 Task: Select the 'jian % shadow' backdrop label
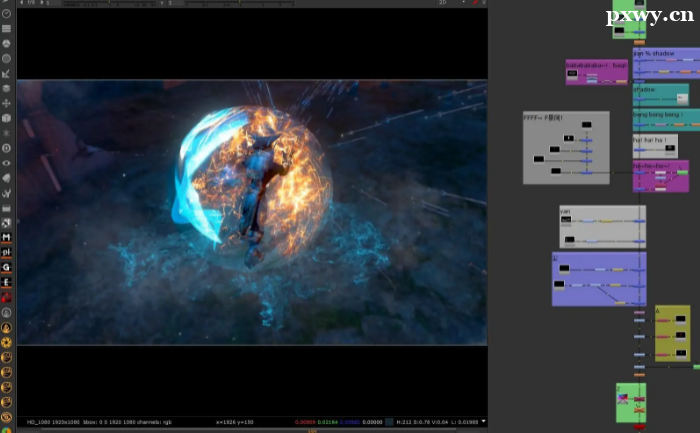coord(654,53)
